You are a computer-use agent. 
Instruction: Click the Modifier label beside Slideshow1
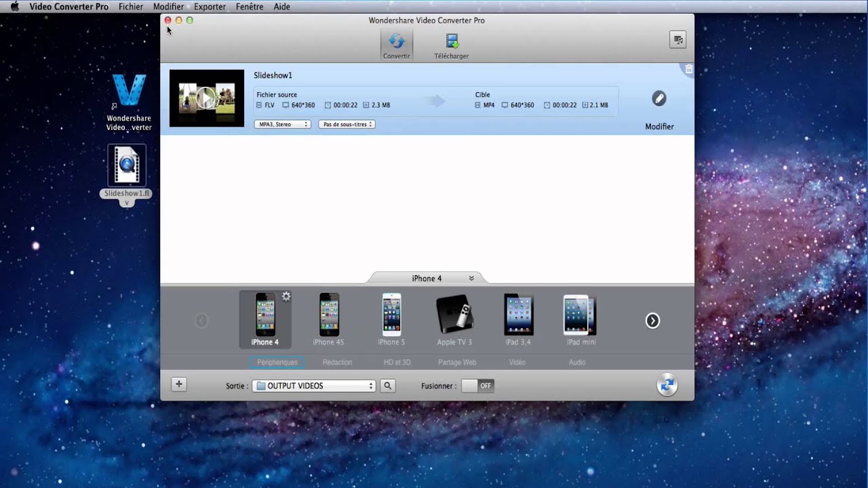[x=659, y=127]
